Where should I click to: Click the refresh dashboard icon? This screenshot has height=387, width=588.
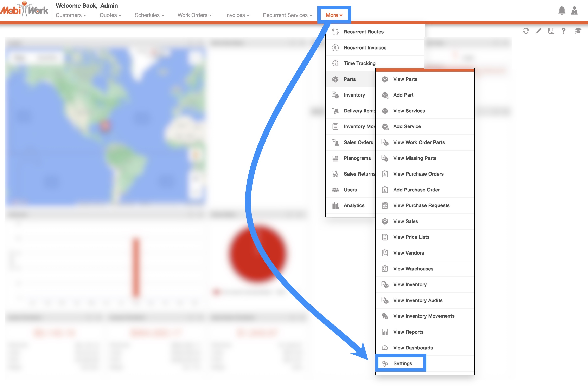525,31
